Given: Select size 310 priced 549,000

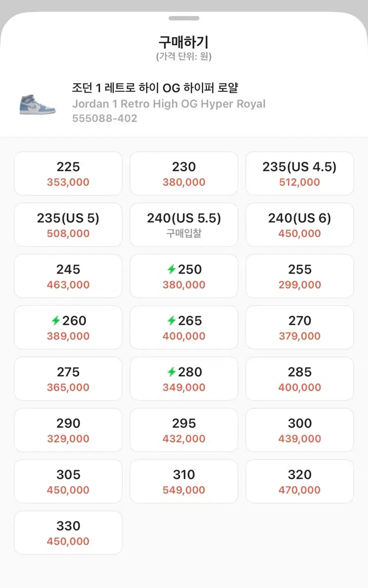Looking at the screenshot, I should pos(184,482).
